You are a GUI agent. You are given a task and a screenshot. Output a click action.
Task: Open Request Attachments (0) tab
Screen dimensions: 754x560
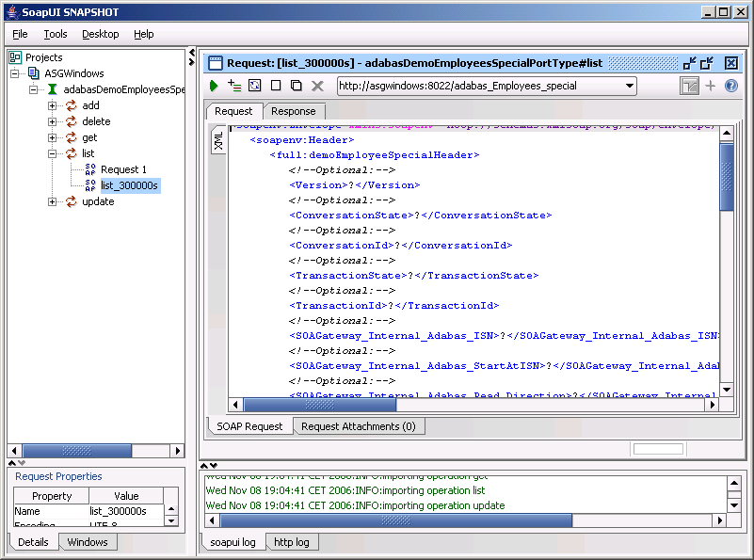point(359,426)
